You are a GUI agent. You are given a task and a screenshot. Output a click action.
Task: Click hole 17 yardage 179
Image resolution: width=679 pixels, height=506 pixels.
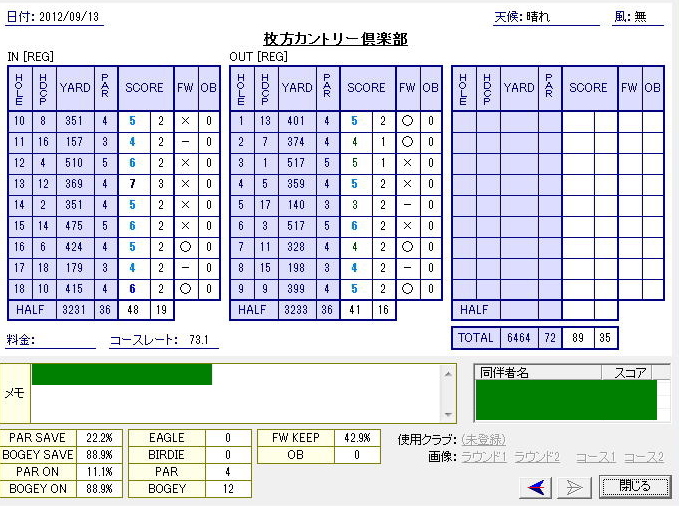(74, 268)
